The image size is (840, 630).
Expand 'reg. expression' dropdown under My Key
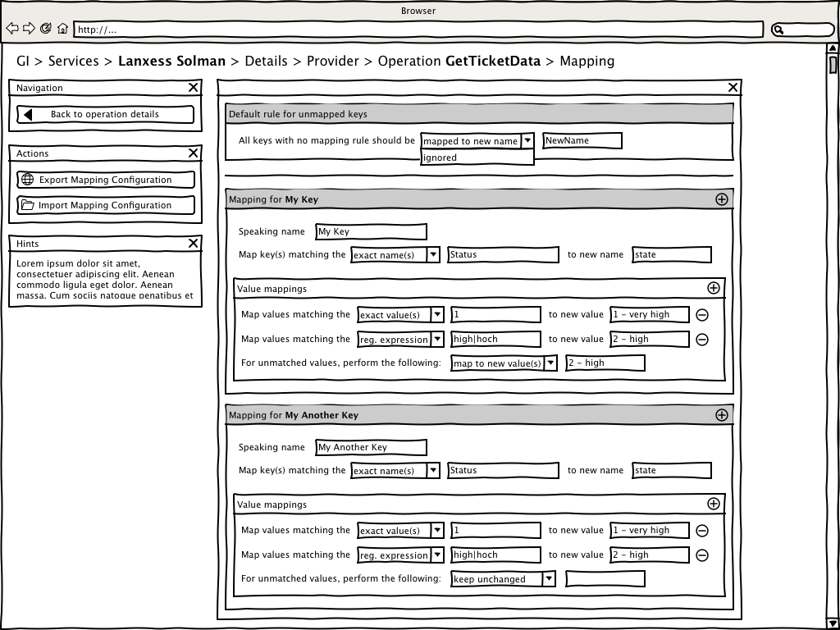tap(437, 340)
